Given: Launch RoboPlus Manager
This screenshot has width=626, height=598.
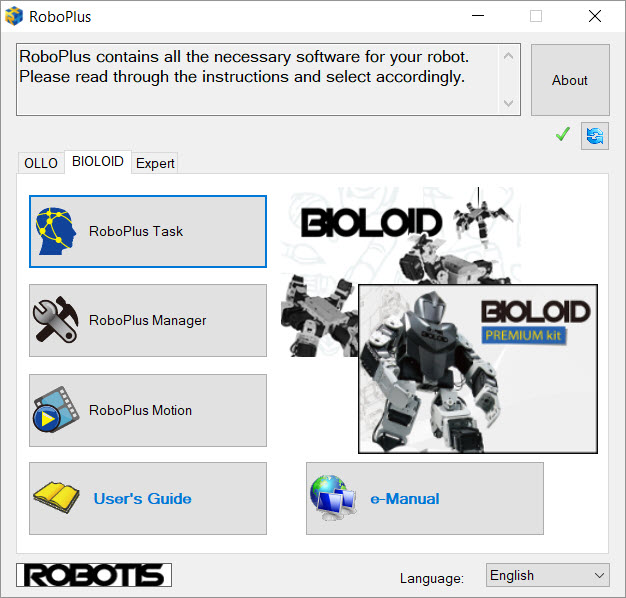Looking at the screenshot, I should [148, 320].
